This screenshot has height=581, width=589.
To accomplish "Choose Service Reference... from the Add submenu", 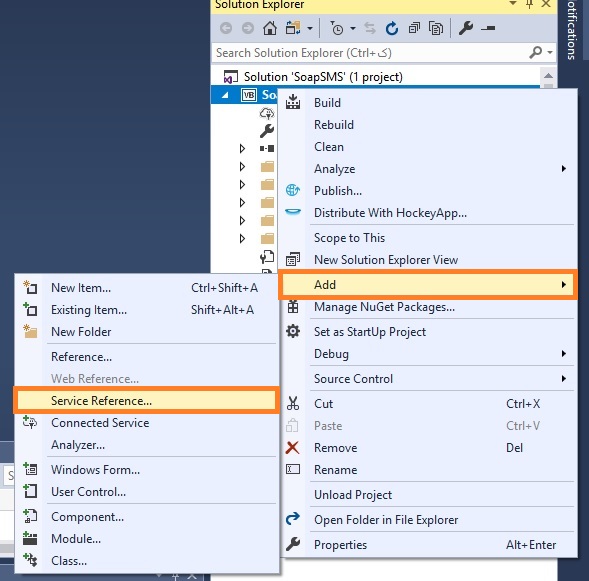I will pos(146,401).
